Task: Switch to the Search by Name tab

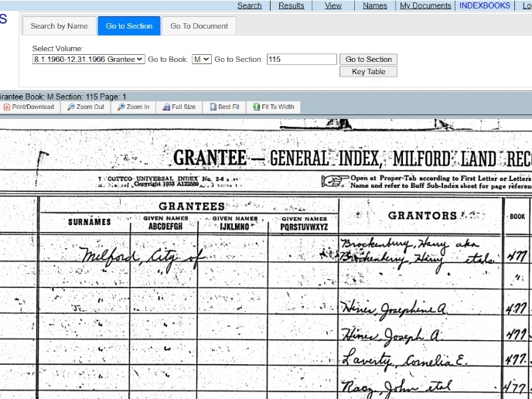Action: click(59, 26)
